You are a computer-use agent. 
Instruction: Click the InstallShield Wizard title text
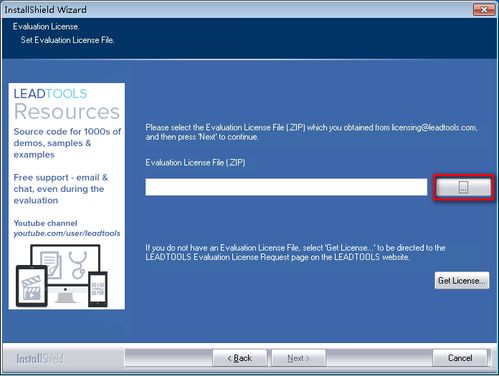tap(45, 10)
